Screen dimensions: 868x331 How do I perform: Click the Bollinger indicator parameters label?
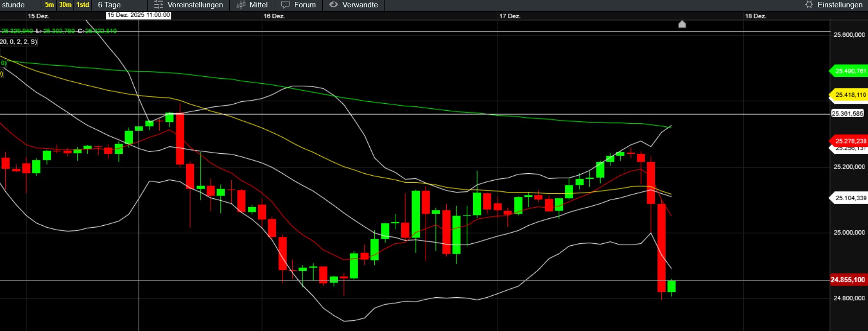click(19, 42)
